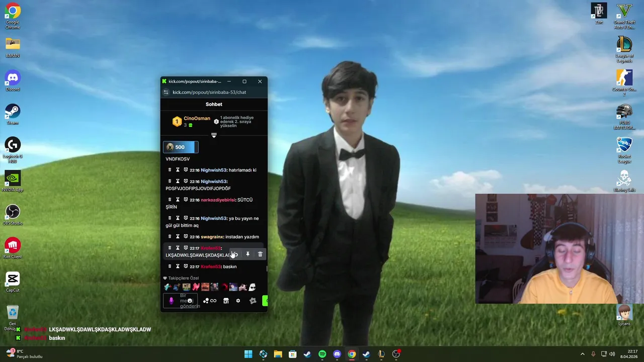644x362 pixels.
Task: Open the emoji picker in message box
Action: pos(190,301)
